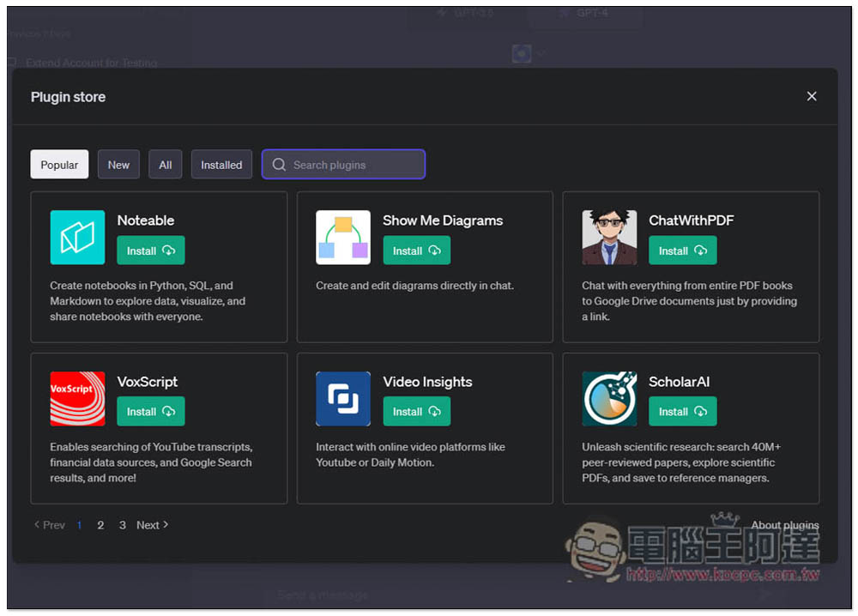Click the ChatWithPDF title
Viewport: 858px width, 616px height.
[x=691, y=220]
